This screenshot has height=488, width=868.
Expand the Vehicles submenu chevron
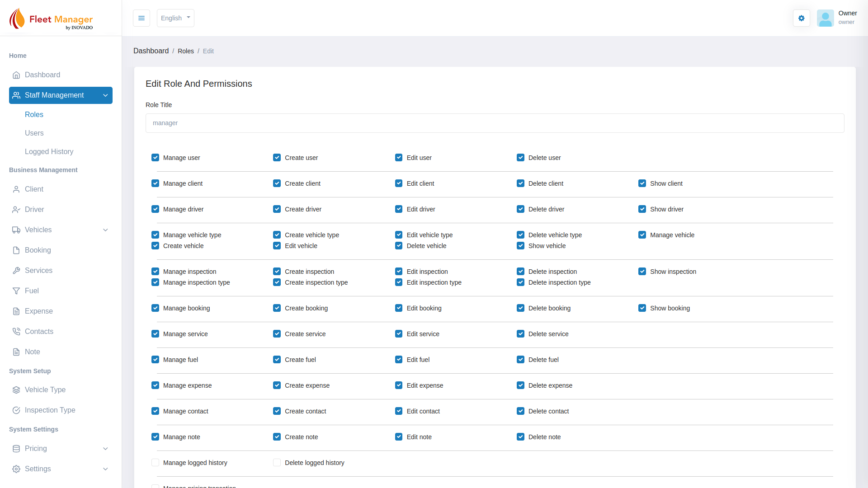click(x=105, y=230)
